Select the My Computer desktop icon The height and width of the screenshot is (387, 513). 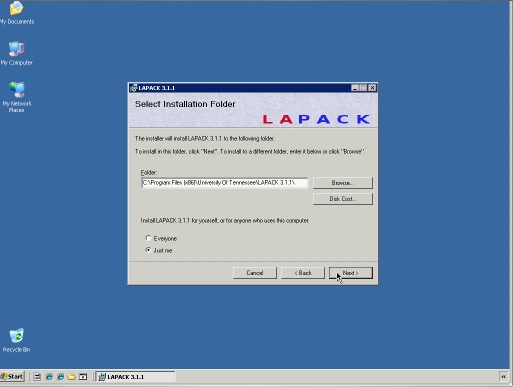pyautogui.click(x=16, y=53)
